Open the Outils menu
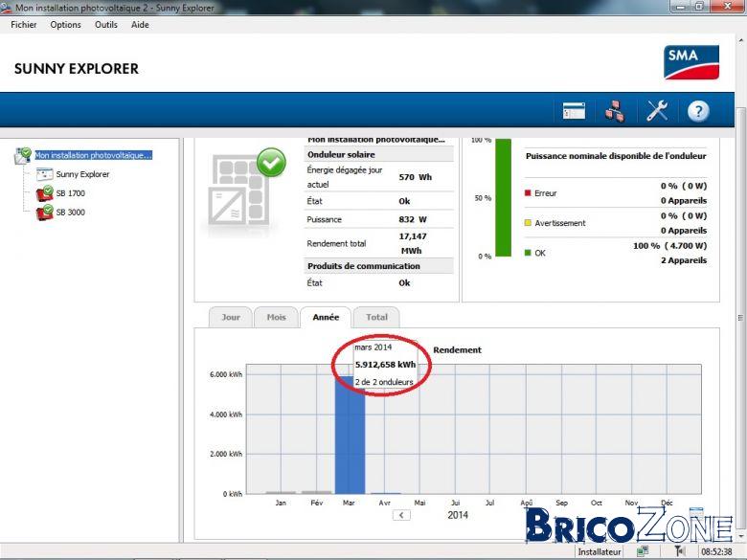Screen dimensions: 747x560 click(x=105, y=25)
